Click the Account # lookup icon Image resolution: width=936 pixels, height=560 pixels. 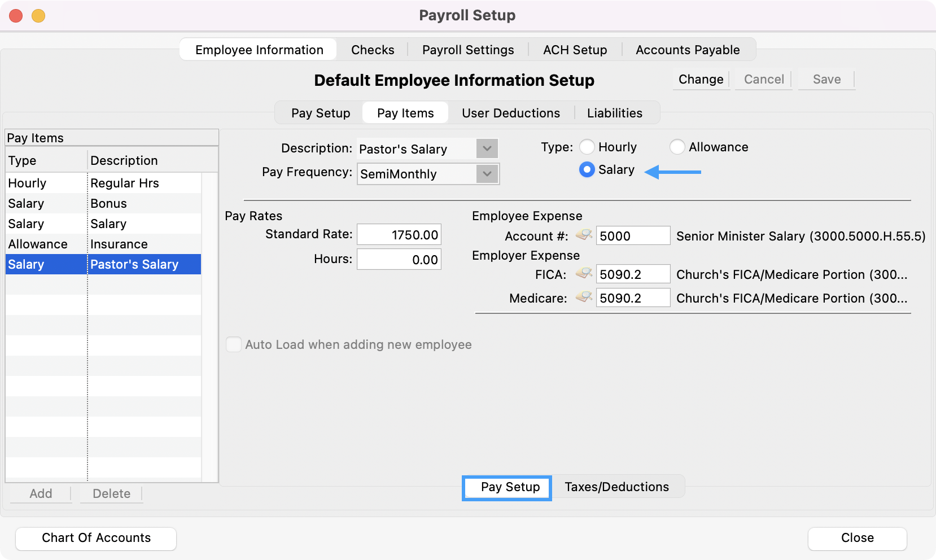point(584,235)
